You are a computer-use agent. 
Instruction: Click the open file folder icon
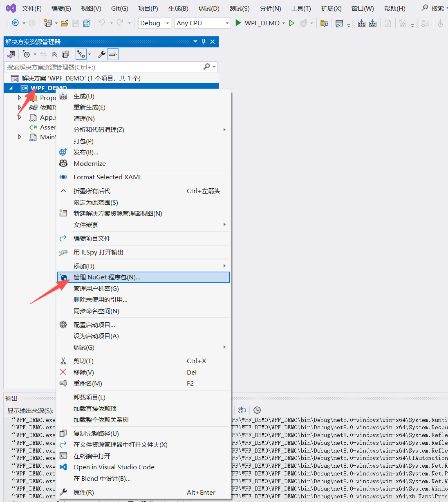pyautogui.click(x=64, y=23)
